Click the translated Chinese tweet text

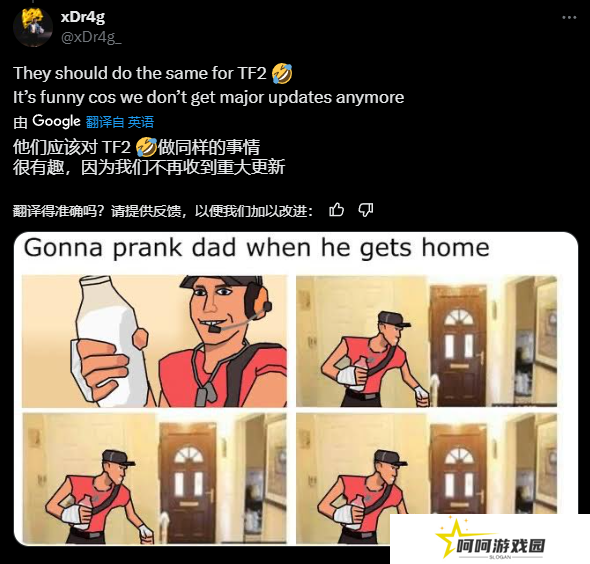coord(149,157)
